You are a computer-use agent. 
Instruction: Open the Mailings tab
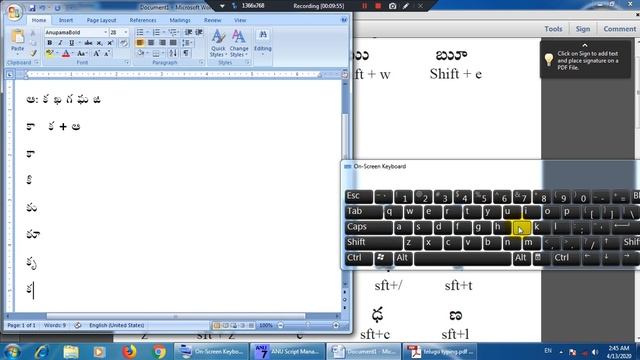click(x=180, y=20)
